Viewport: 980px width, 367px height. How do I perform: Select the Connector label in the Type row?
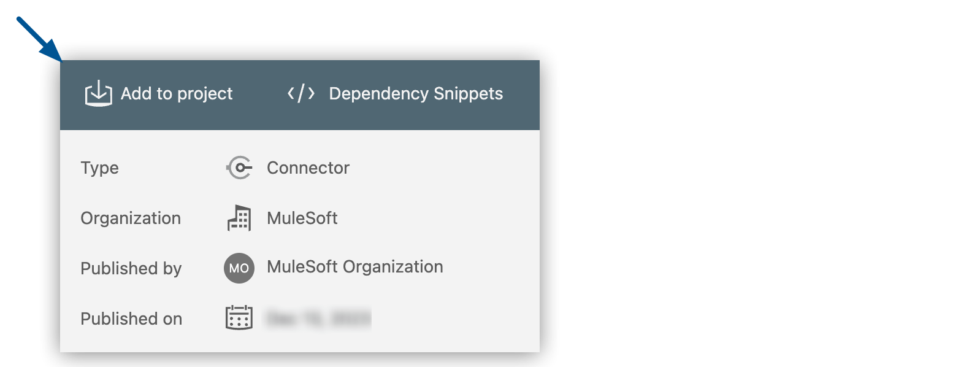pos(308,167)
